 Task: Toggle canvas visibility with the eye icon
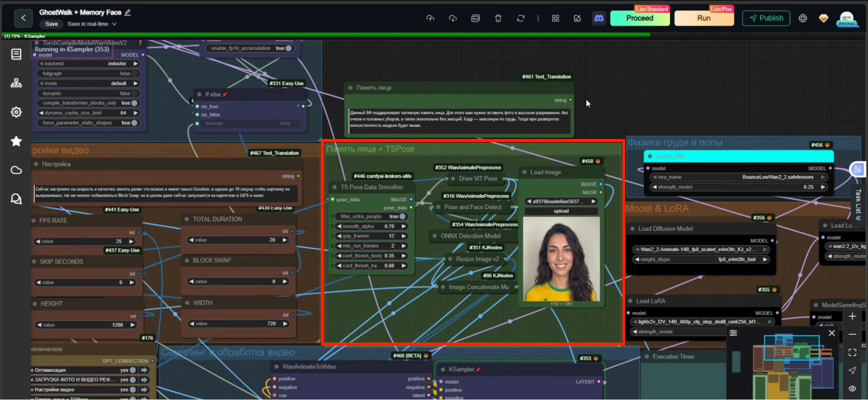852,389
